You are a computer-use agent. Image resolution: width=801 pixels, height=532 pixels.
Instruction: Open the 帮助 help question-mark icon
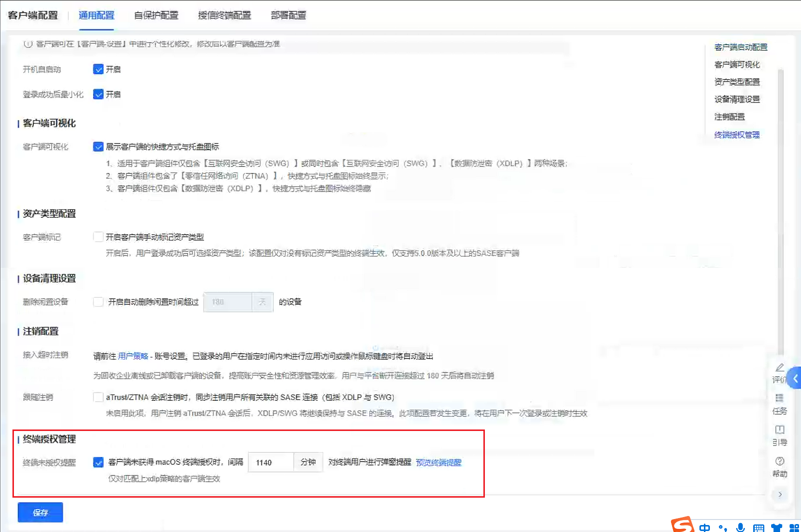780,461
